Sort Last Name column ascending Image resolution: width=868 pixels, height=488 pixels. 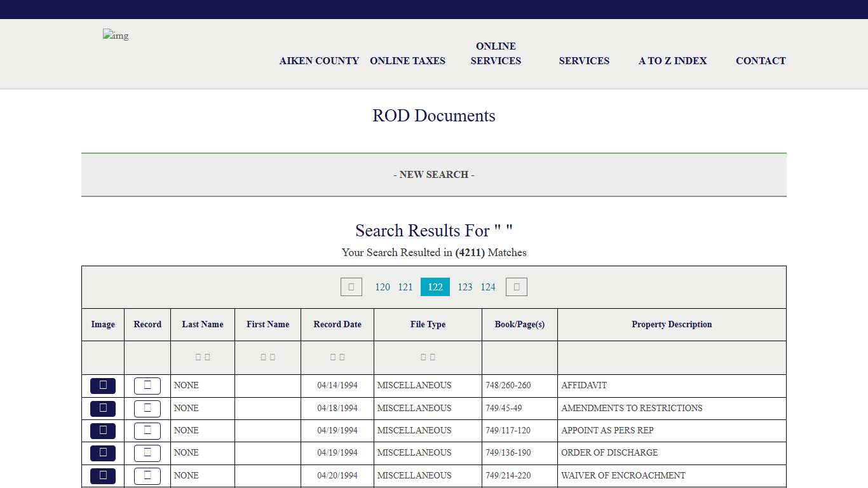[198, 356]
